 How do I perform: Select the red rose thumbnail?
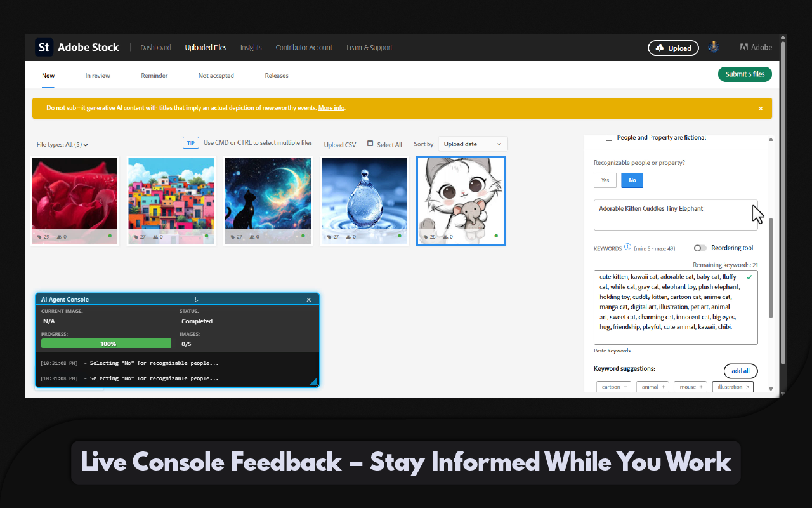[75, 201]
